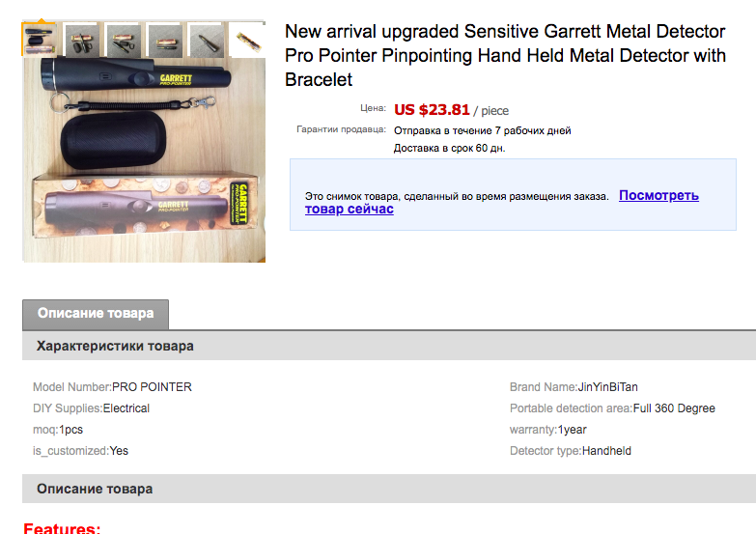Image resolution: width=756 pixels, height=534 pixels.
Task: Switch to the 'Описание товара' tab
Action: (96, 314)
